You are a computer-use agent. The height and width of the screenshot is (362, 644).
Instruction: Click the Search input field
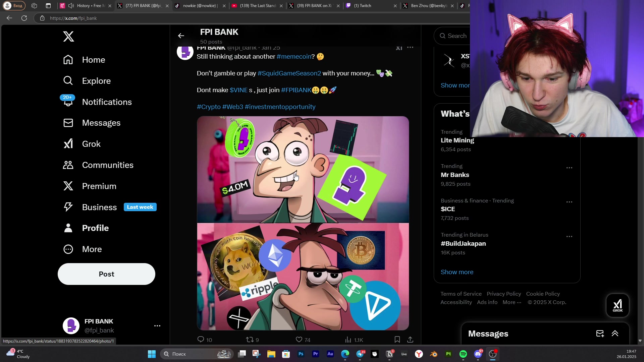point(457,36)
